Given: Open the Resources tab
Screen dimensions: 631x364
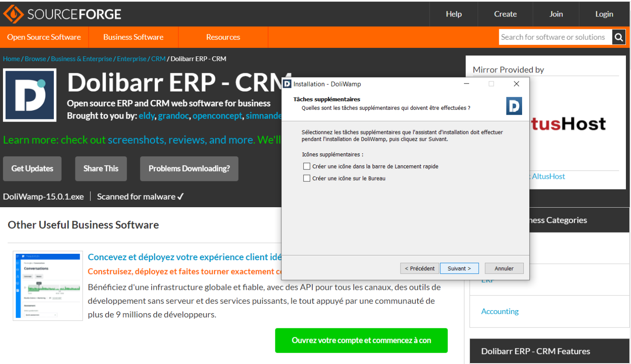Looking at the screenshot, I should 223,37.
